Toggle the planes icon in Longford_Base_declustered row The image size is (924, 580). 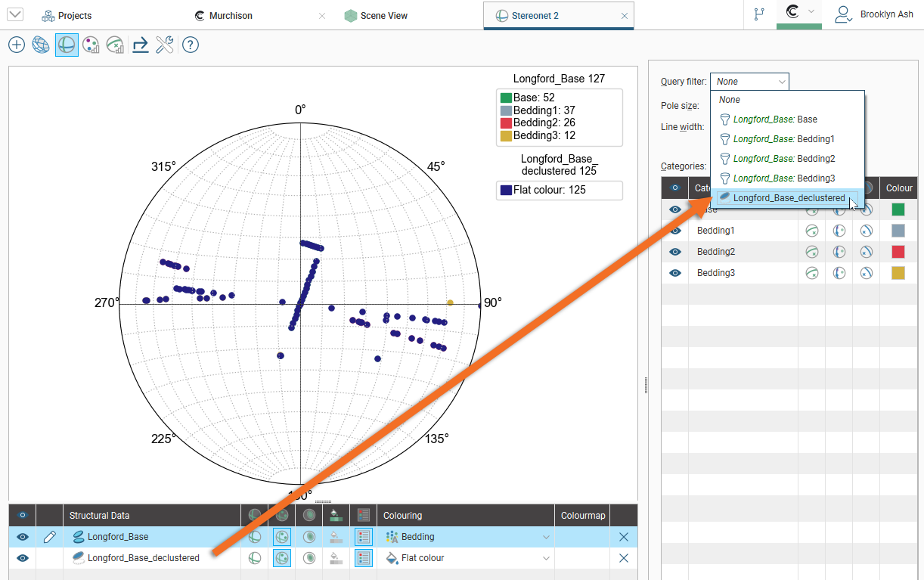click(256, 558)
